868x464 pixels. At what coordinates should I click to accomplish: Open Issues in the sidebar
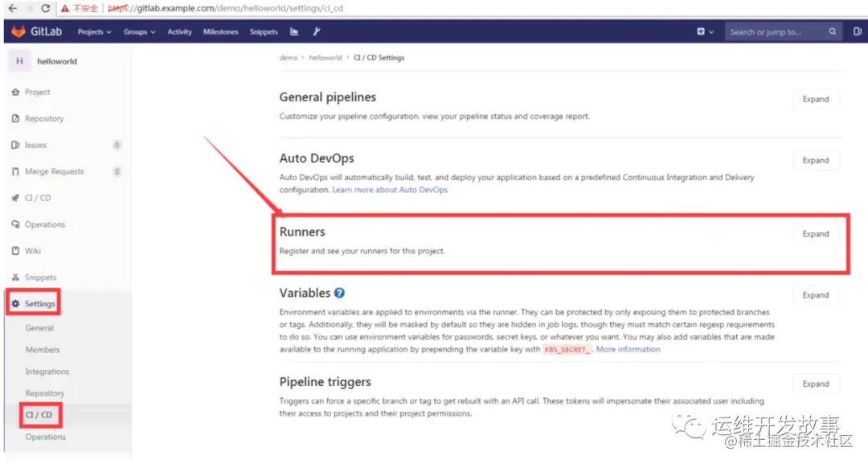click(x=35, y=145)
